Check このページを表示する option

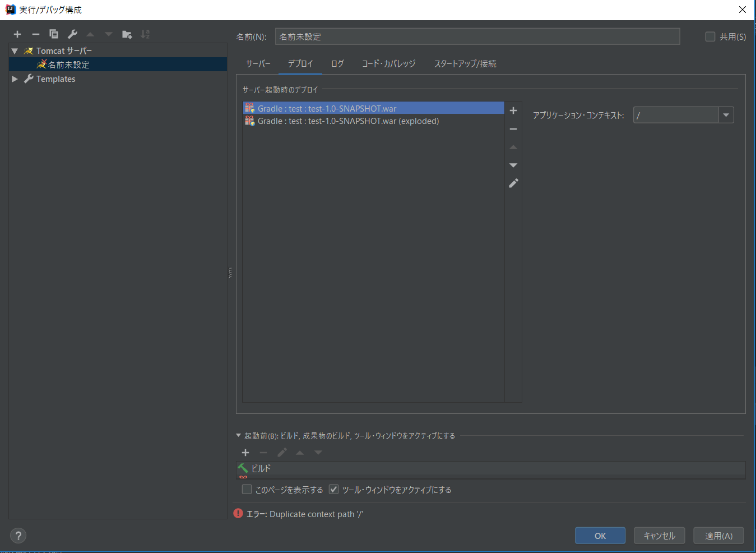click(x=247, y=489)
